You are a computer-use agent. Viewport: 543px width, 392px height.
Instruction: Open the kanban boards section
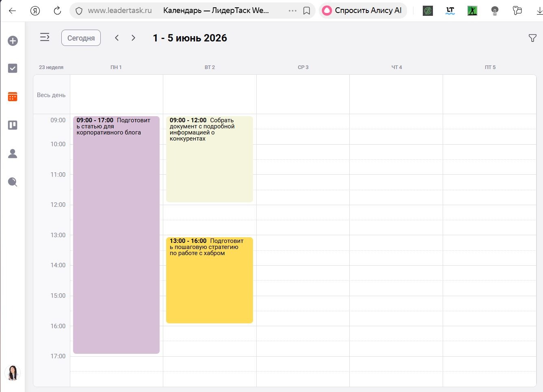13,125
